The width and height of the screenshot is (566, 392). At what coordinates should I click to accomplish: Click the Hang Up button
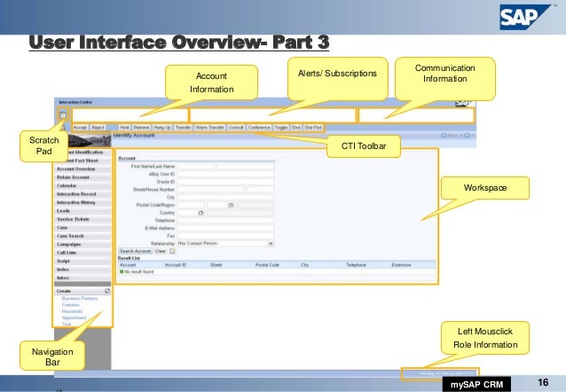pyautogui.click(x=162, y=128)
